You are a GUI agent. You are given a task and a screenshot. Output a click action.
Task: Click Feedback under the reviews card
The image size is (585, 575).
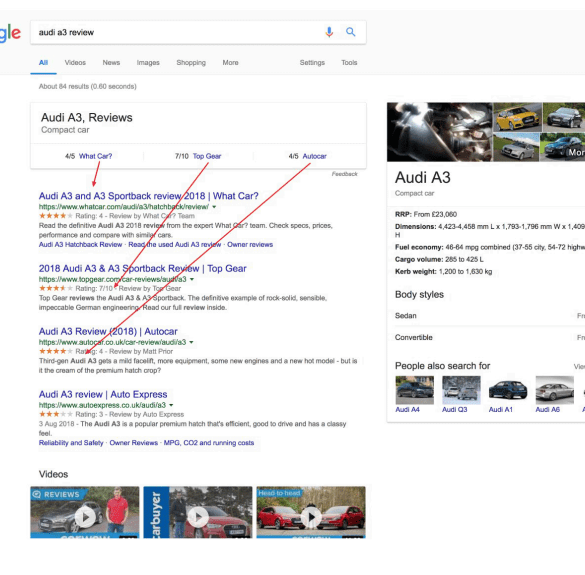pyautogui.click(x=344, y=174)
